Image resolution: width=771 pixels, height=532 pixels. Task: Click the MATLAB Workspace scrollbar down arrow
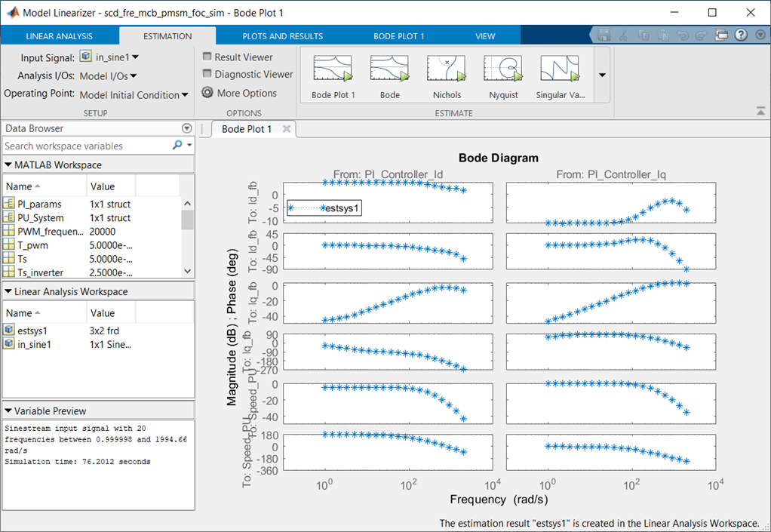tap(187, 271)
